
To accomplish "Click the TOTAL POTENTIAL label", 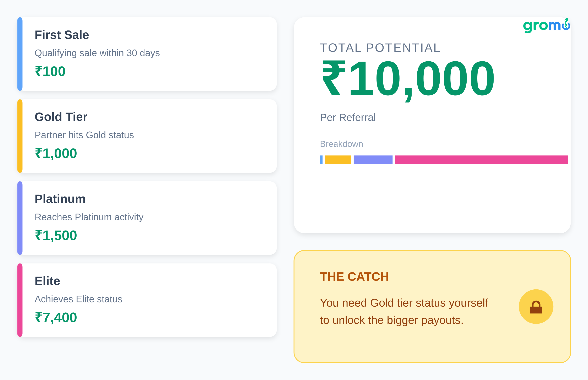I will 380,48.
